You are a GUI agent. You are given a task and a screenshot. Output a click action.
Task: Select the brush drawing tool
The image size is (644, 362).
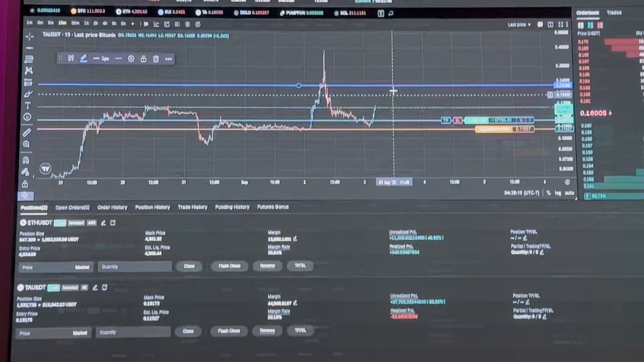coord(28,94)
